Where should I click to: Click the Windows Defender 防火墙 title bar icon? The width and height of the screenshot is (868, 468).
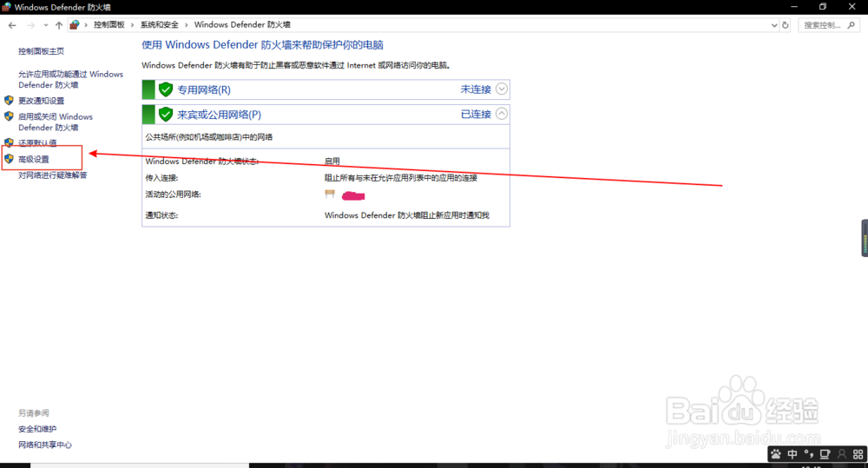(6, 7)
